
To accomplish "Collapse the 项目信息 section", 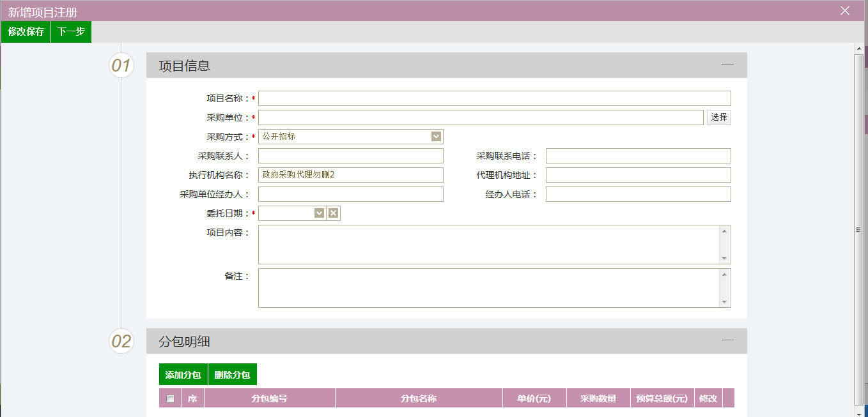I will point(727,64).
